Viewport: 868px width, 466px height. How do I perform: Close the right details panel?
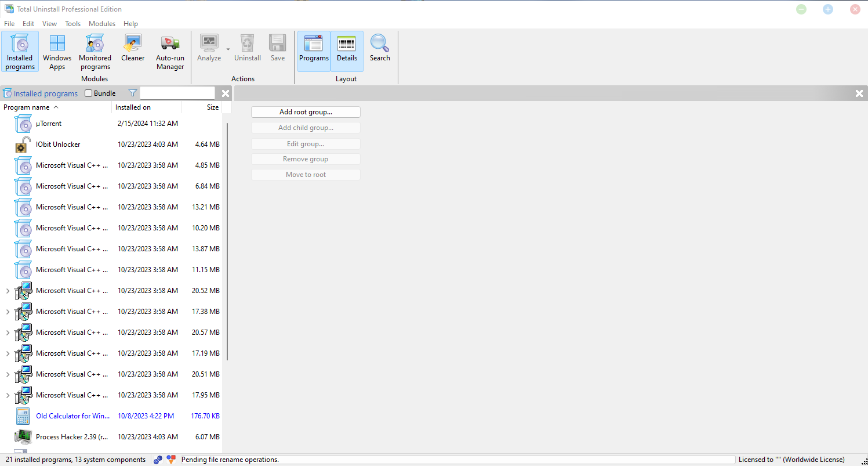(x=859, y=93)
